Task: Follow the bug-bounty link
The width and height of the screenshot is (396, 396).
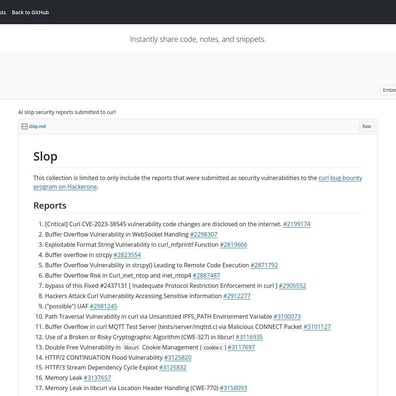Action: (x=346, y=178)
